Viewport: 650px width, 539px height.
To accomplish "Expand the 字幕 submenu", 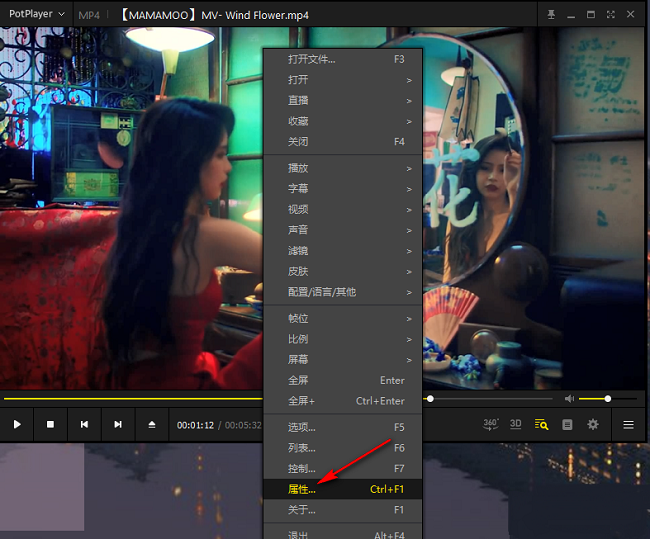I will pos(343,189).
